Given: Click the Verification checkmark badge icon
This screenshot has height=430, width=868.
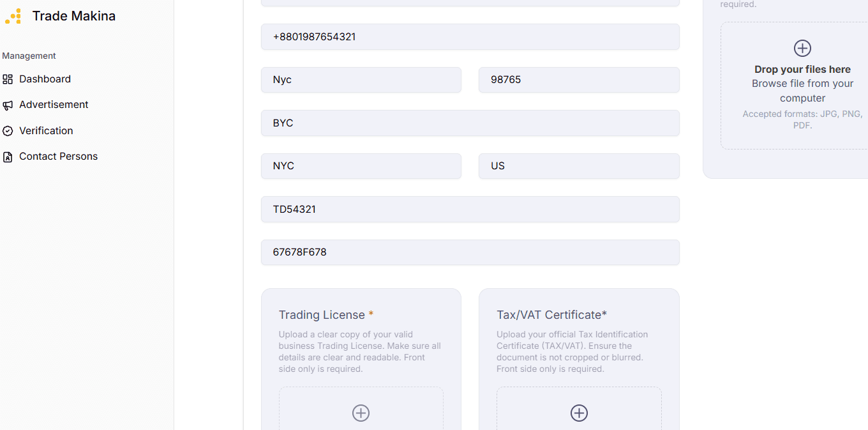Looking at the screenshot, I should [x=8, y=131].
